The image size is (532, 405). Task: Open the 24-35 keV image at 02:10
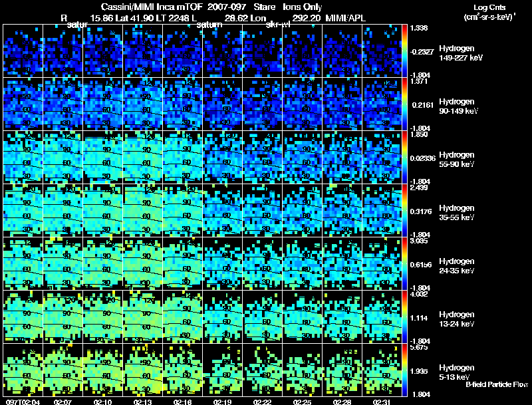click(102, 264)
